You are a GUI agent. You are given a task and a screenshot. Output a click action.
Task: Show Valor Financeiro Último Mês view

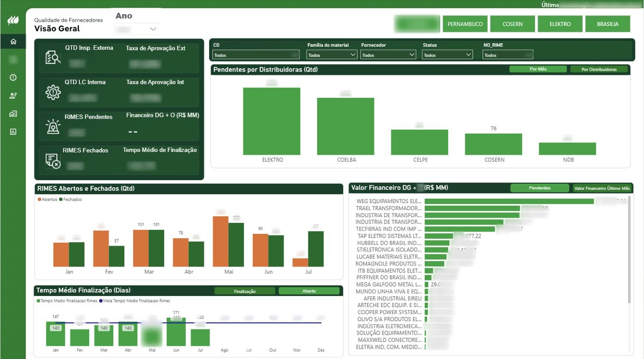pos(602,188)
